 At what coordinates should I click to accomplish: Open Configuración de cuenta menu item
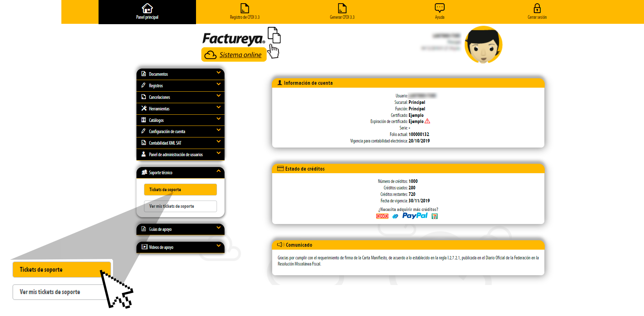pos(180,131)
